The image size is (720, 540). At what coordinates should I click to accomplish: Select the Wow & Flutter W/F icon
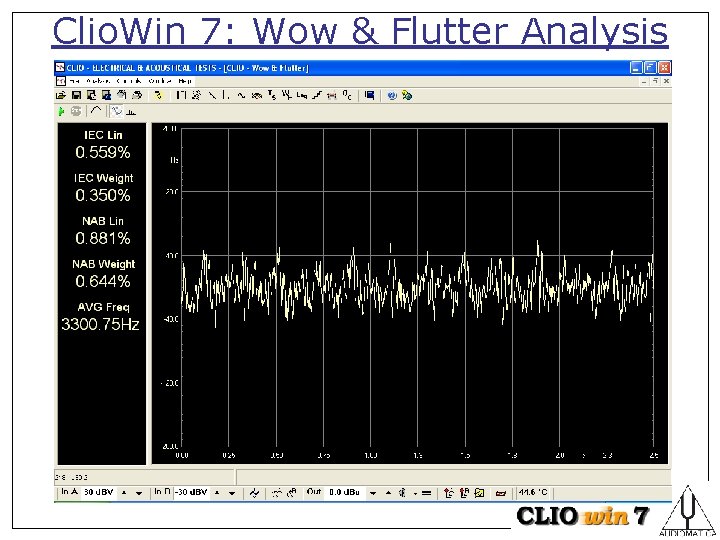point(287,96)
